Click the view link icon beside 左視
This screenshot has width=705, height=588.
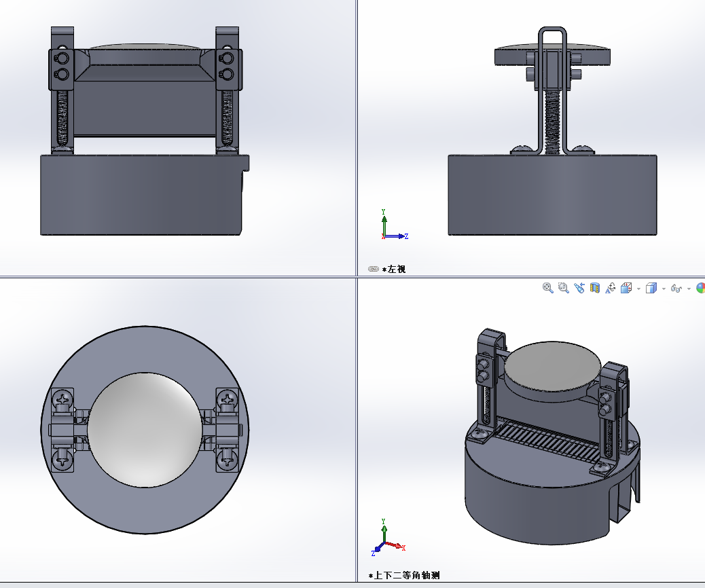[373, 269]
